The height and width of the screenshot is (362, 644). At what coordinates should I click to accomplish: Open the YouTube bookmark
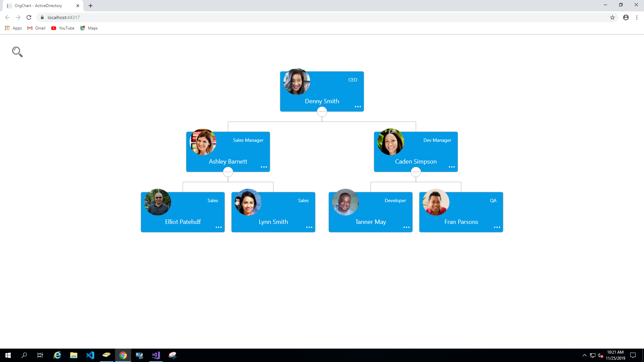(63, 28)
